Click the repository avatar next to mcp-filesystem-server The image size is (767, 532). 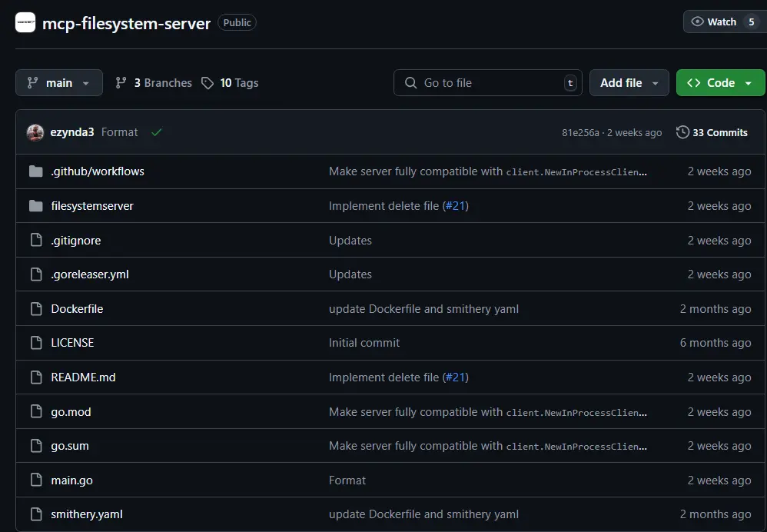coord(25,22)
